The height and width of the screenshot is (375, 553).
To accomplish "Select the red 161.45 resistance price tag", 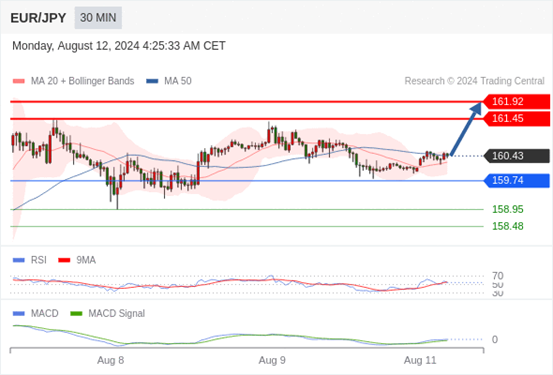I will point(516,119).
